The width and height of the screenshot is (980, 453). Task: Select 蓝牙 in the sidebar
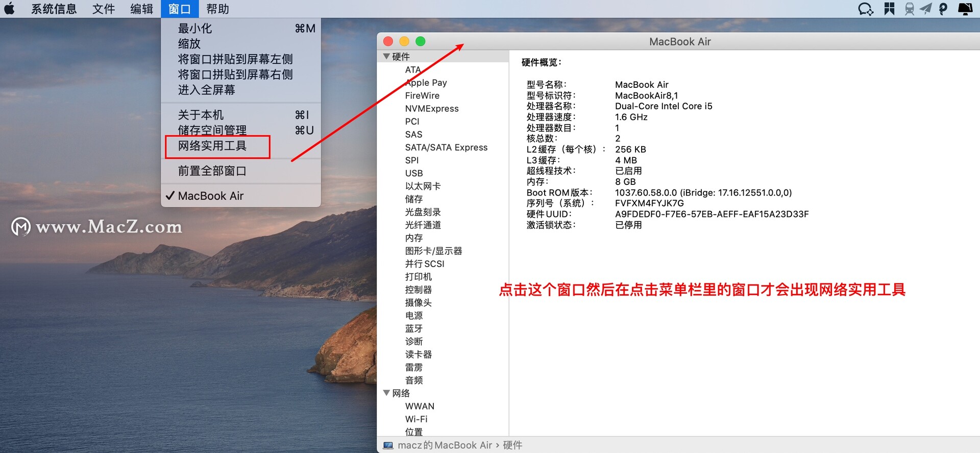(x=414, y=328)
